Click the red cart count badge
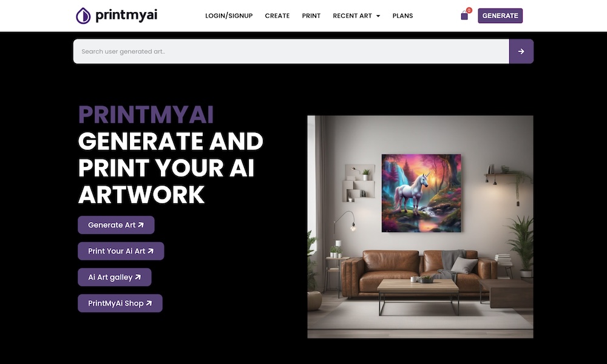Viewport: 607px width, 364px height. [469, 10]
